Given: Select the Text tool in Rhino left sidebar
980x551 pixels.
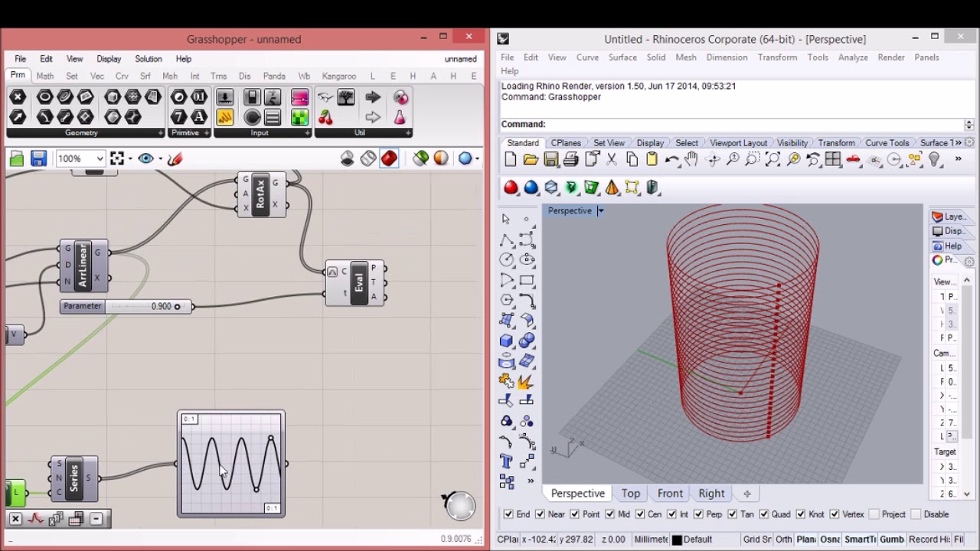Looking at the screenshot, I should [x=506, y=461].
